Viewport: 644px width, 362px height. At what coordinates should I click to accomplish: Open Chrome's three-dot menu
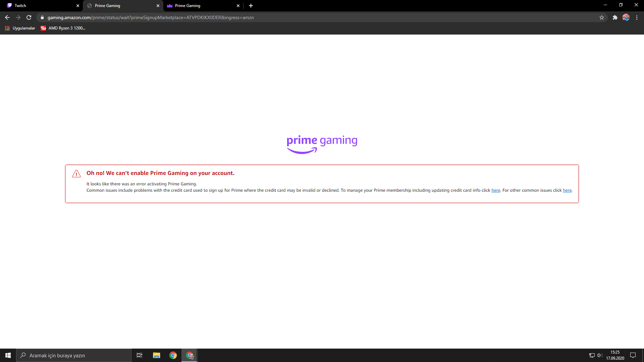pyautogui.click(x=637, y=17)
